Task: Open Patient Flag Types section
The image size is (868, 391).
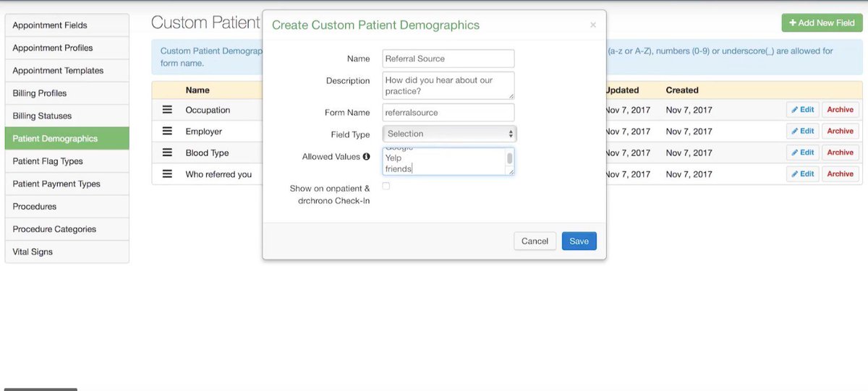Action: coord(67,161)
